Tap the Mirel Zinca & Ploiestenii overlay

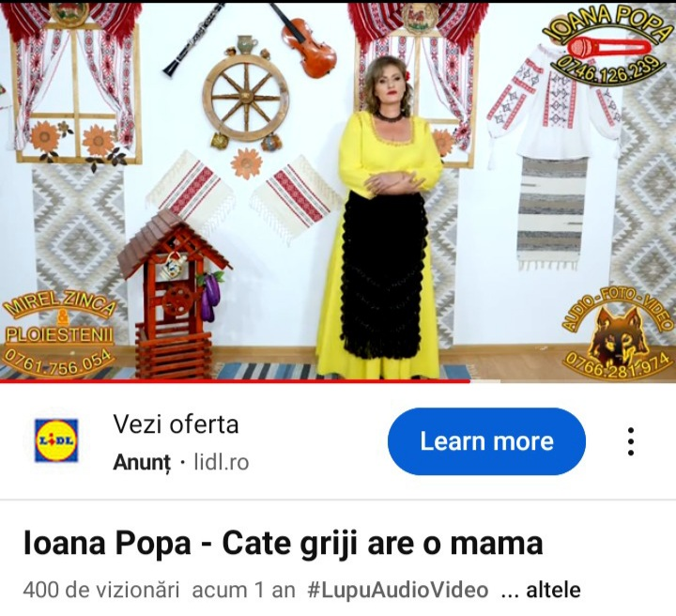click(x=59, y=333)
